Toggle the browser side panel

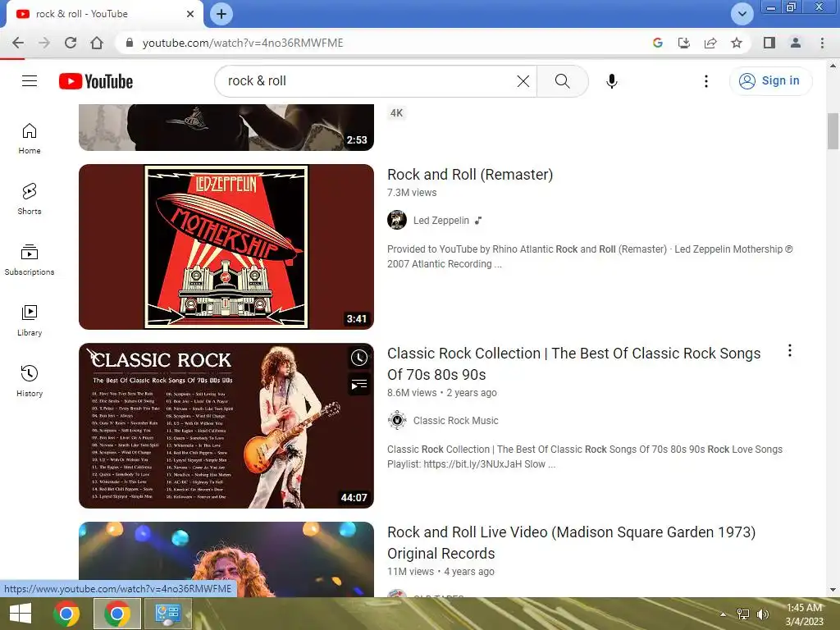coord(769,43)
